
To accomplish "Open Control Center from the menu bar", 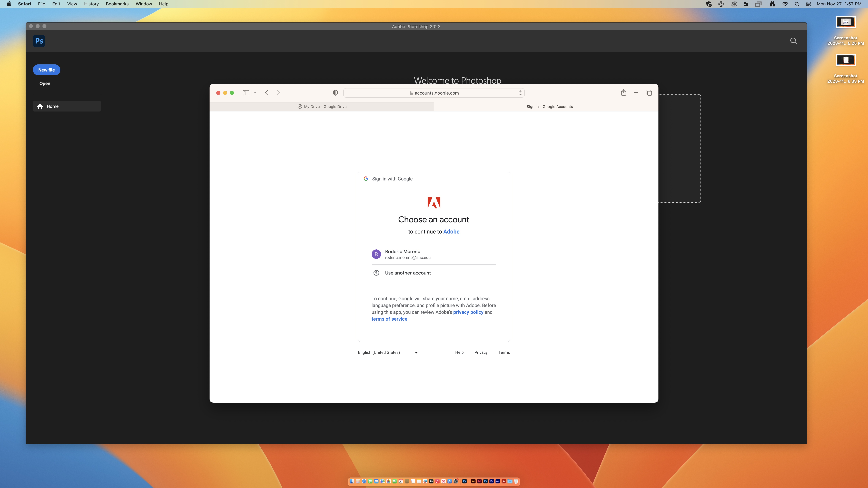I will [808, 4].
